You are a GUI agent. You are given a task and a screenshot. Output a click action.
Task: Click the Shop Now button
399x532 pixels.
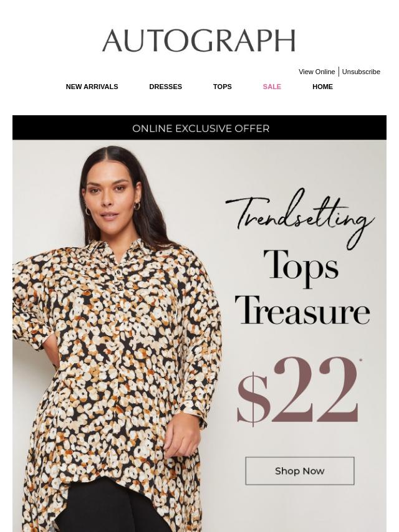coord(300,471)
